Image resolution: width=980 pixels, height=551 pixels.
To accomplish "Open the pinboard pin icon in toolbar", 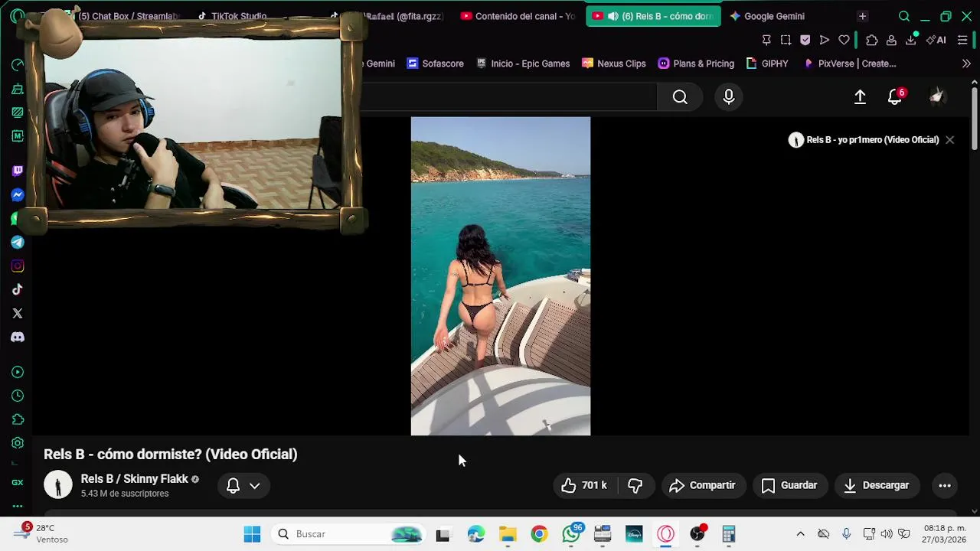I will (x=766, y=40).
